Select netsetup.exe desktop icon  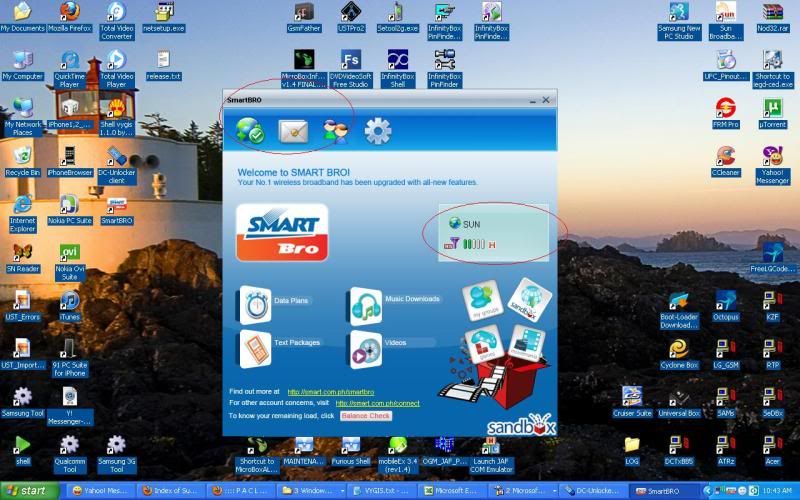point(163,18)
